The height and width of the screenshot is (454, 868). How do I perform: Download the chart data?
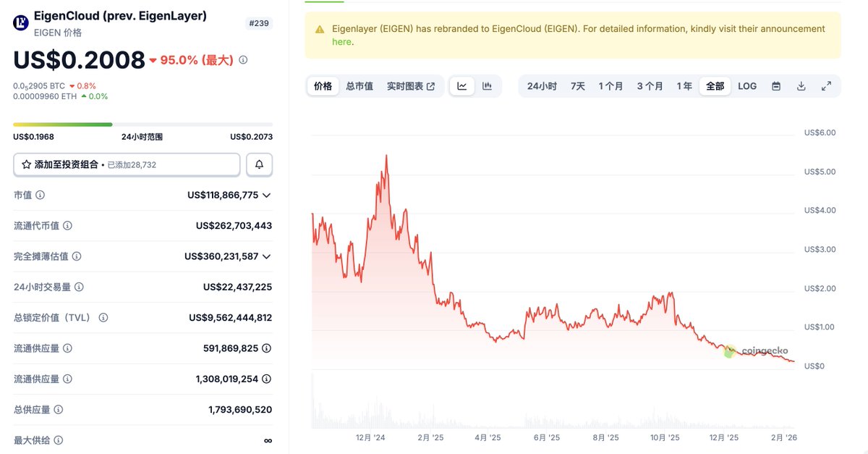point(801,86)
